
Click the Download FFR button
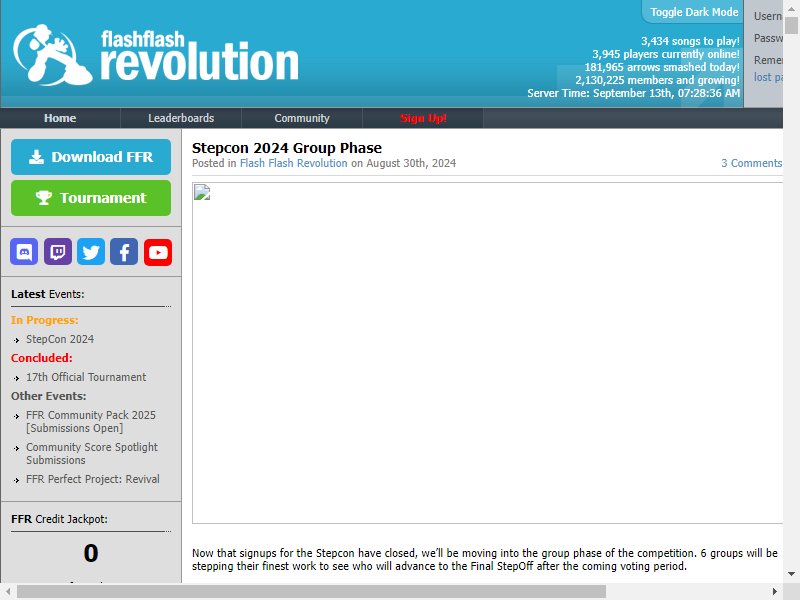91,157
